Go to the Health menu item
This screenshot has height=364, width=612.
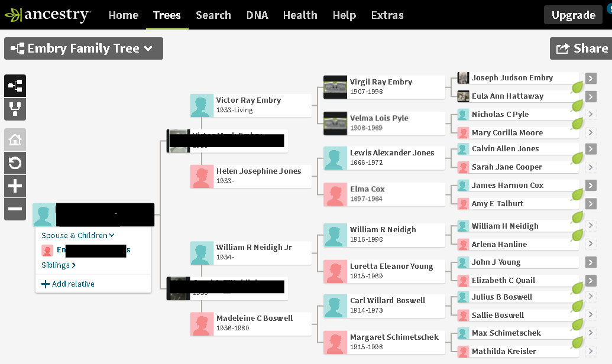coord(300,15)
